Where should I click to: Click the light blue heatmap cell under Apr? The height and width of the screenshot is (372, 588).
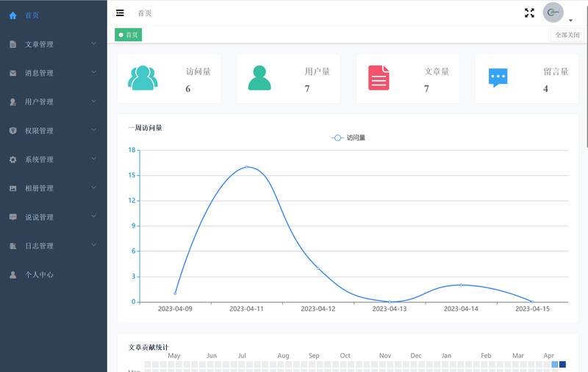point(555,365)
